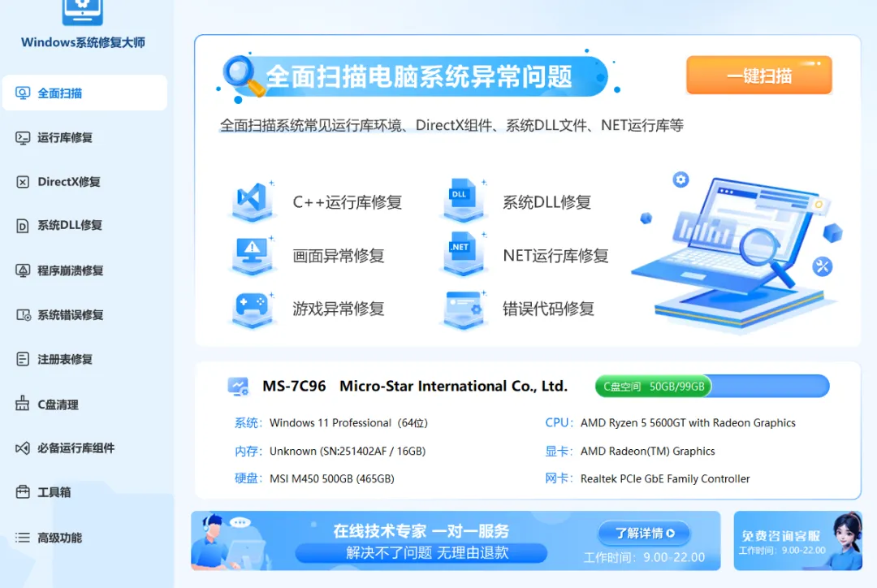Click the 游戏异常修复 gamepad icon

tap(253, 309)
